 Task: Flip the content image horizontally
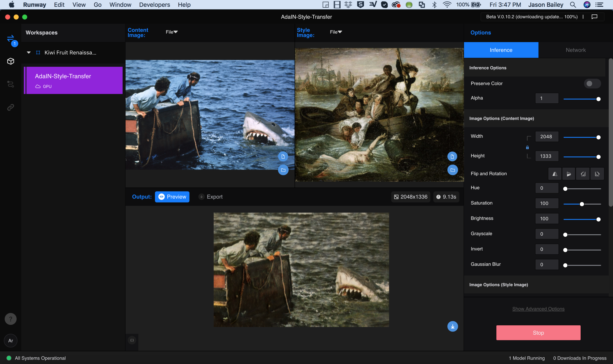click(x=555, y=174)
